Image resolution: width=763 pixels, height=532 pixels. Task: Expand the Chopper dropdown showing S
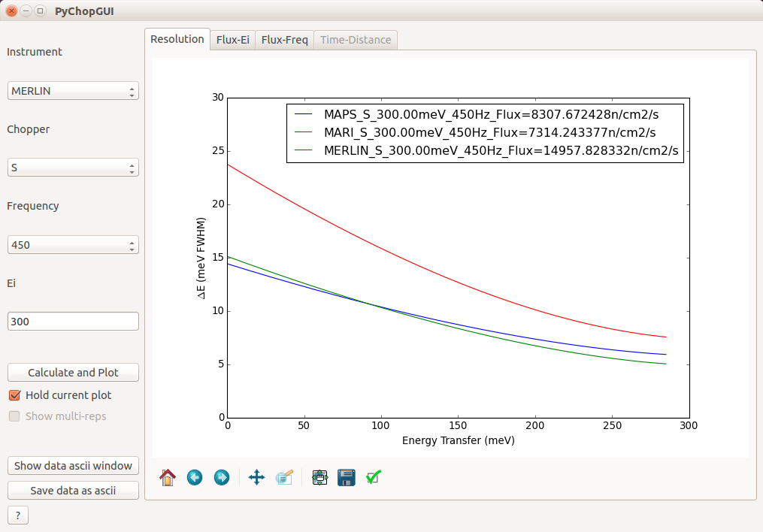[x=73, y=168]
